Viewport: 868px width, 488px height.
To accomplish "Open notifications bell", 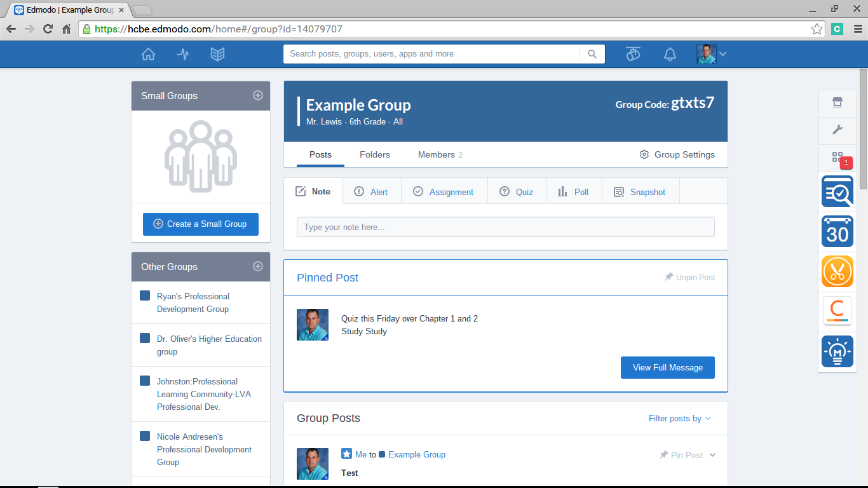I will pyautogui.click(x=670, y=54).
